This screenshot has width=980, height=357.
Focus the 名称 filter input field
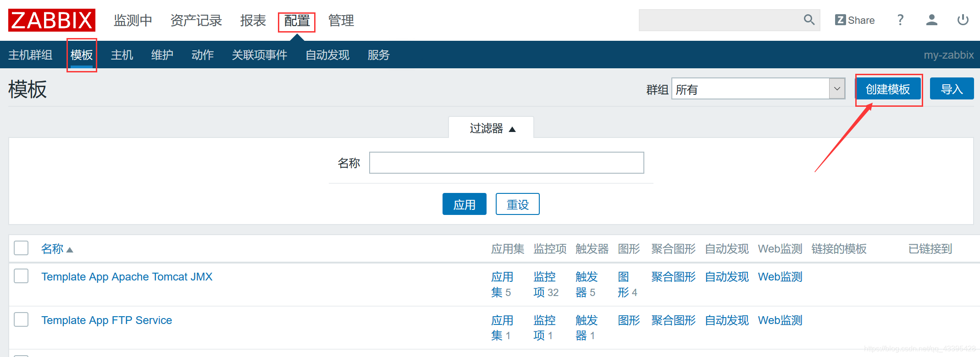[x=506, y=163]
